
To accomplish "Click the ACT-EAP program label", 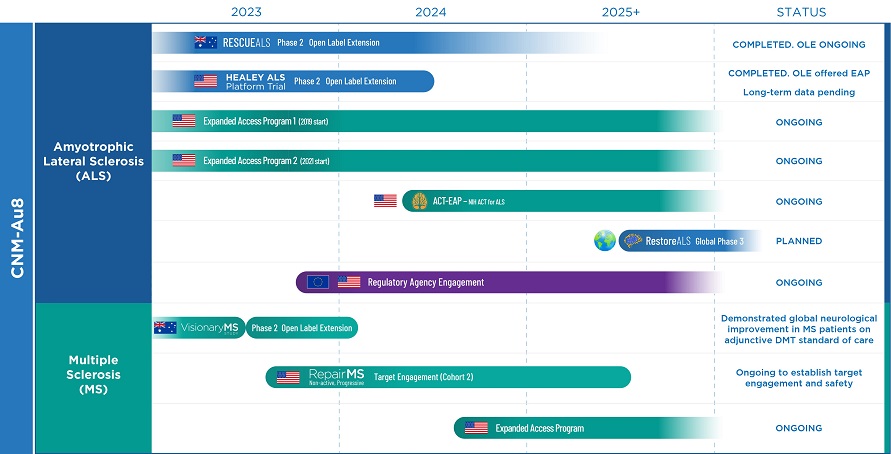I will (468, 201).
